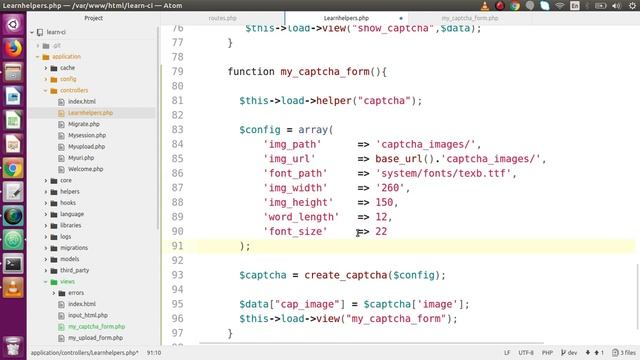Launch LibreOffice Impress from the dock
Viewport: 640px width, 360px height.
[13, 144]
